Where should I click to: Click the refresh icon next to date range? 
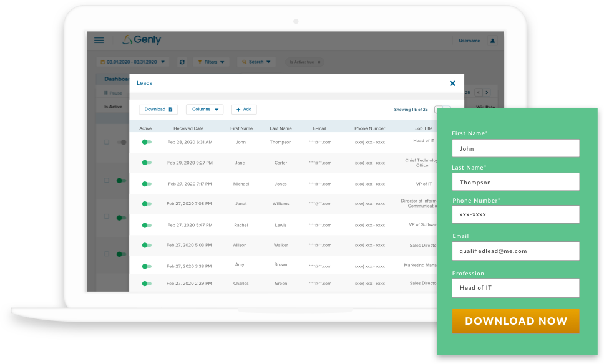click(182, 62)
